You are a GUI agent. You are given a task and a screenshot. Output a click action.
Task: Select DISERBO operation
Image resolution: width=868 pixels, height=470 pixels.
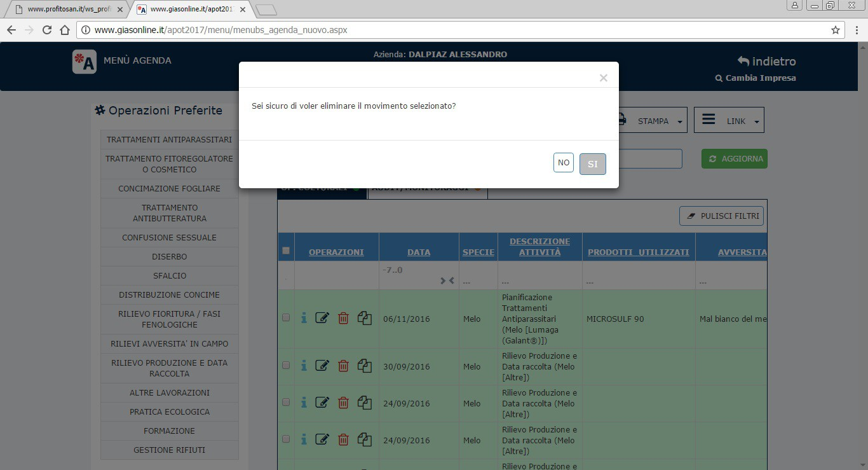coord(169,256)
